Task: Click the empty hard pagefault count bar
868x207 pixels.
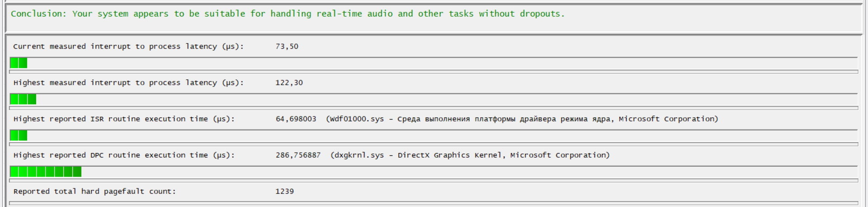Action: [433, 203]
